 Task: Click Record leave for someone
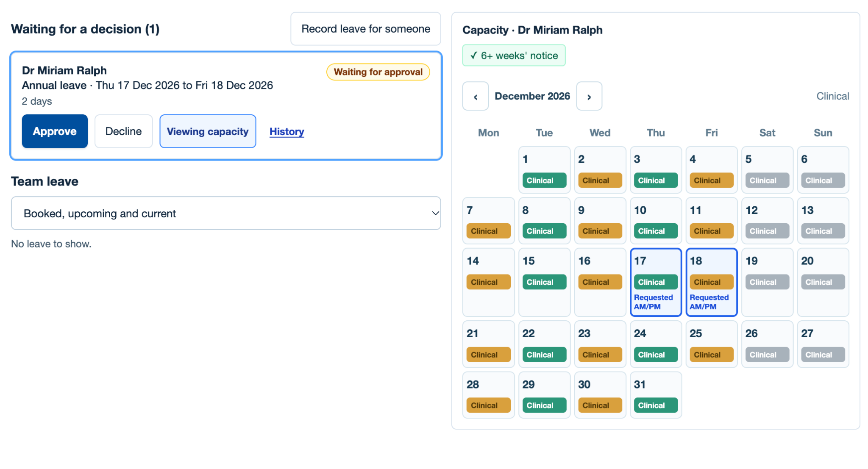(x=366, y=29)
